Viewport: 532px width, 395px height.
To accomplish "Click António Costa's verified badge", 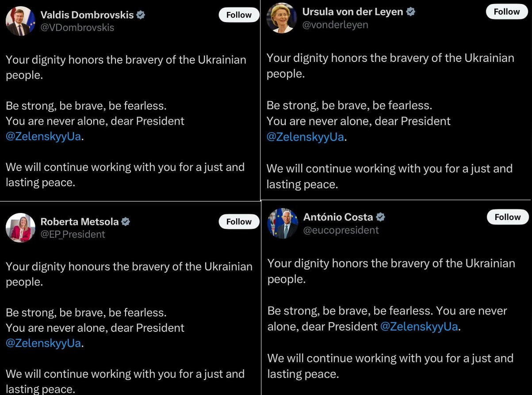I will [x=380, y=217].
